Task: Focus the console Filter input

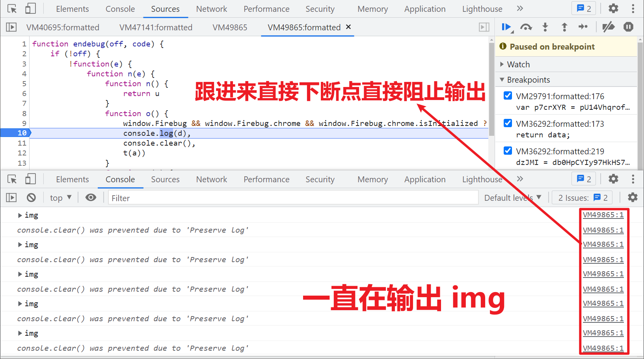Action: click(x=293, y=198)
